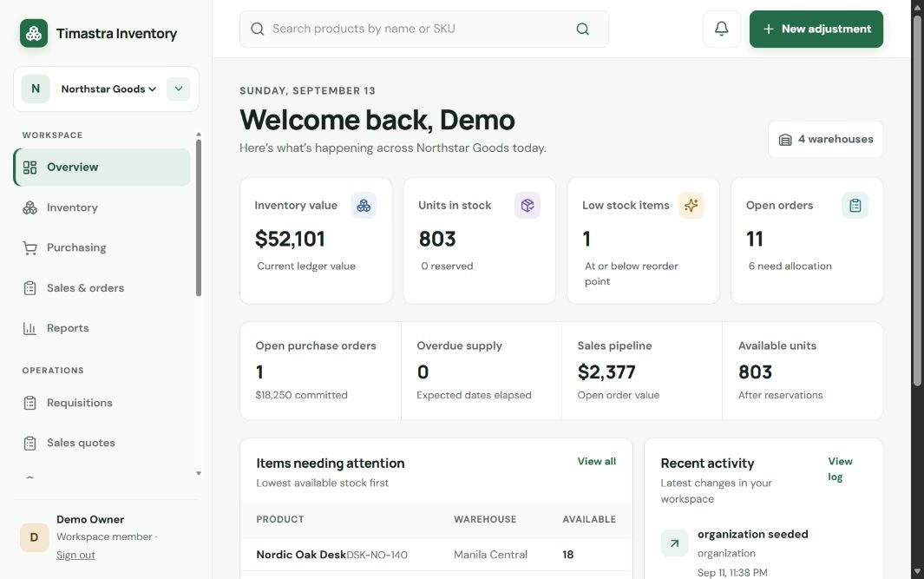924x579 pixels.
Task: Click the notifications bell icon
Action: click(x=721, y=29)
